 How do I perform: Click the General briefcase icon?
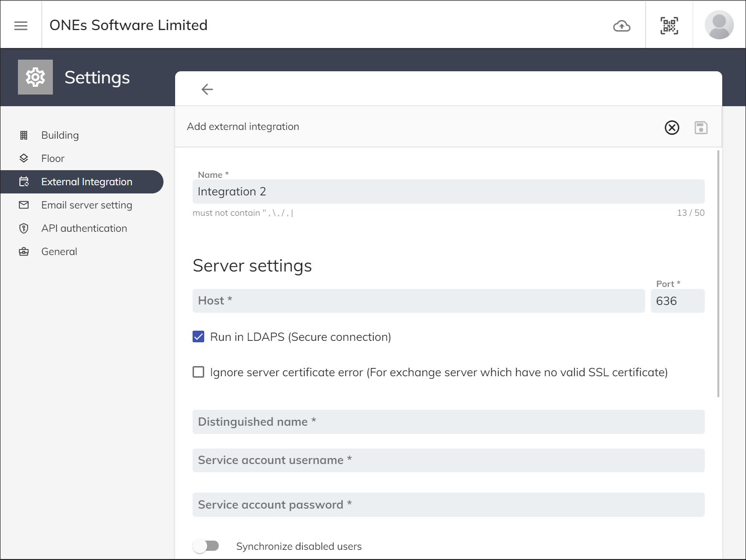coord(24,252)
